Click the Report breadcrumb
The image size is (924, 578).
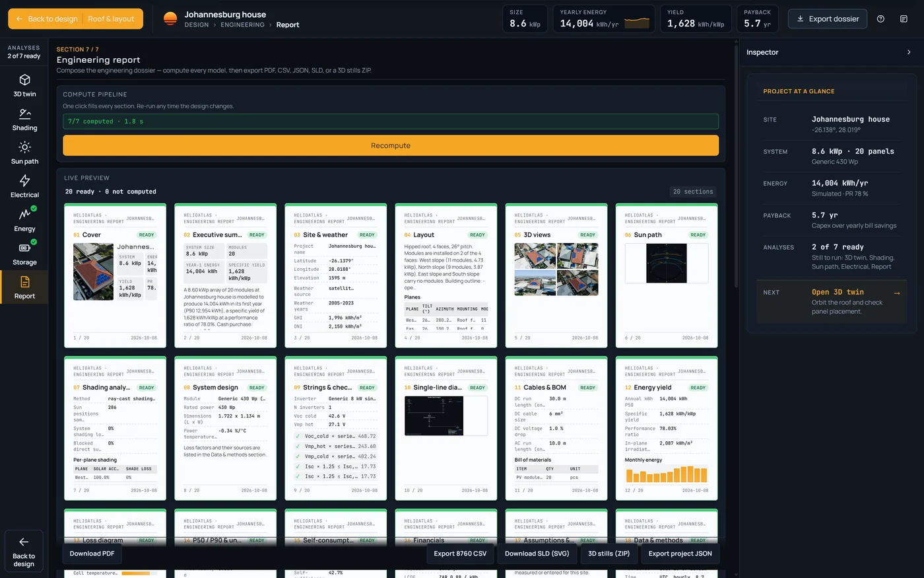[x=288, y=25]
